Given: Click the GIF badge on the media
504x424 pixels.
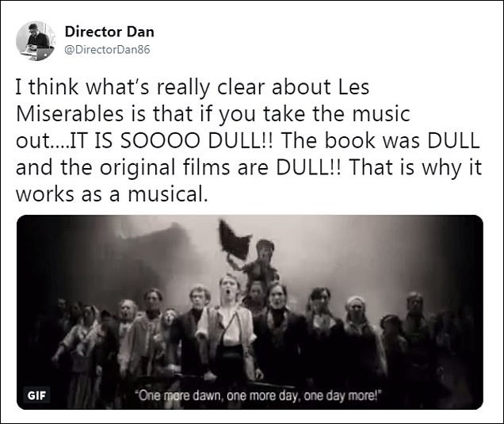Looking at the screenshot, I should [37, 395].
